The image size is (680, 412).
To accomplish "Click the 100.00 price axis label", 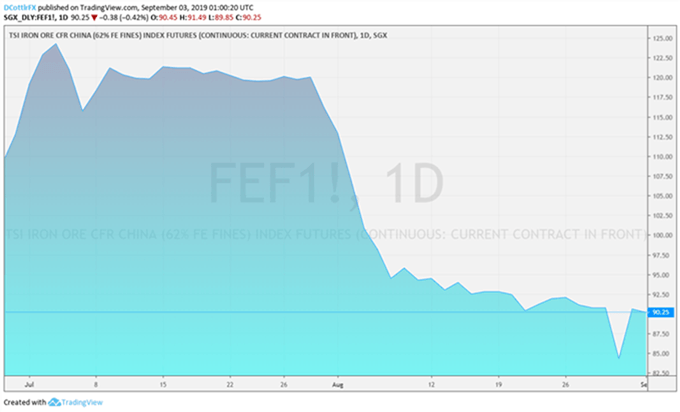I will (663, 235).
